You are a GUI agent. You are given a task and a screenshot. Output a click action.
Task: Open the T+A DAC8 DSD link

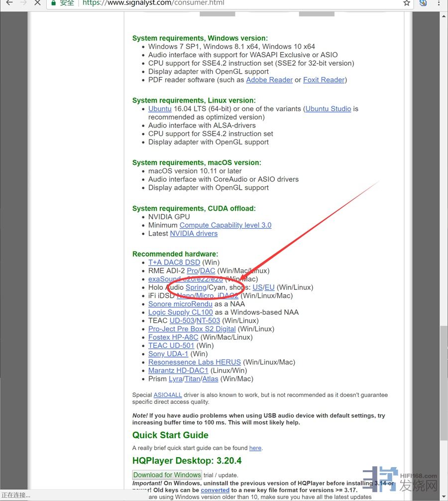[174, 262]
